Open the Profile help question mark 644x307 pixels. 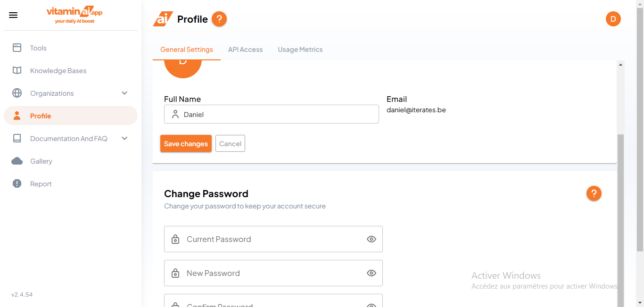[x=219, y=19]
